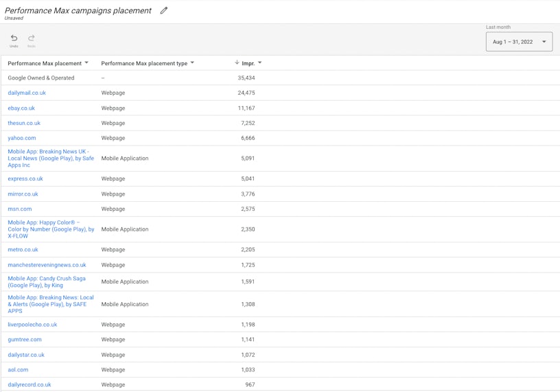Select the Google Owned & Operated row
This screenshot has height=392, width=560.
(x=41, y=78)
